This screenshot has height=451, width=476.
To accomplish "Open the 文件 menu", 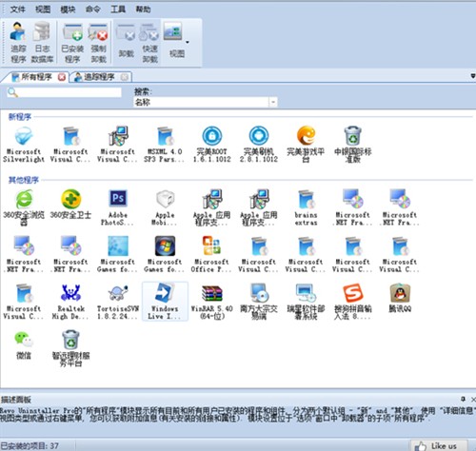I will pos(17,10).
